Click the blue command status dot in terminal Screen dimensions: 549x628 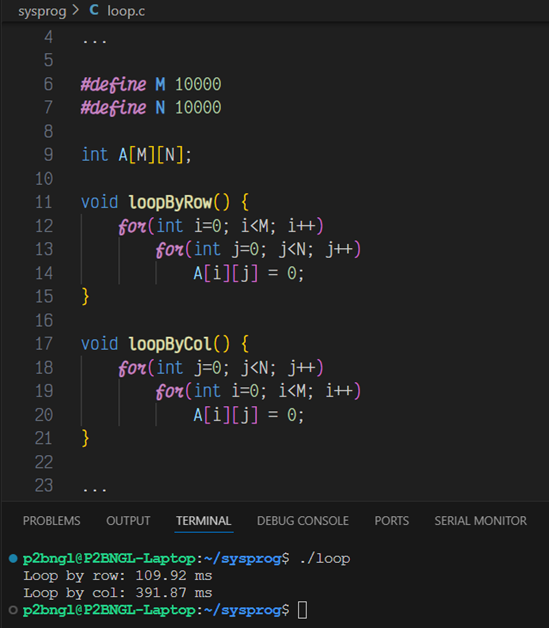click(13, 558)
